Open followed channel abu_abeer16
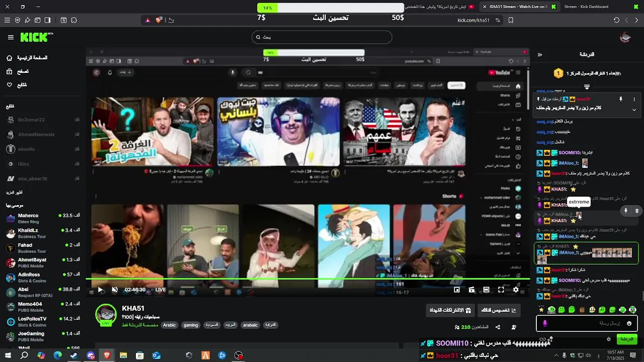Screen dimensions: 644x362 [43, 178]
